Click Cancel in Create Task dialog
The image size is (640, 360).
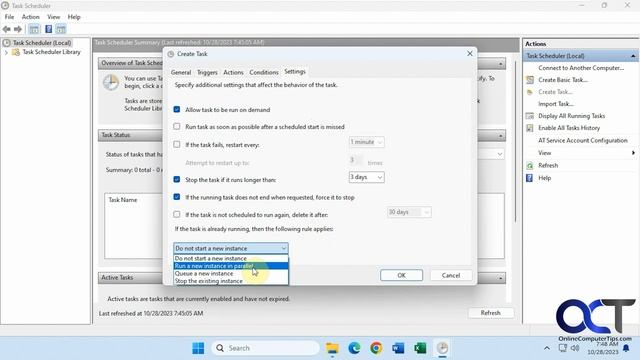tap(451, 275)
